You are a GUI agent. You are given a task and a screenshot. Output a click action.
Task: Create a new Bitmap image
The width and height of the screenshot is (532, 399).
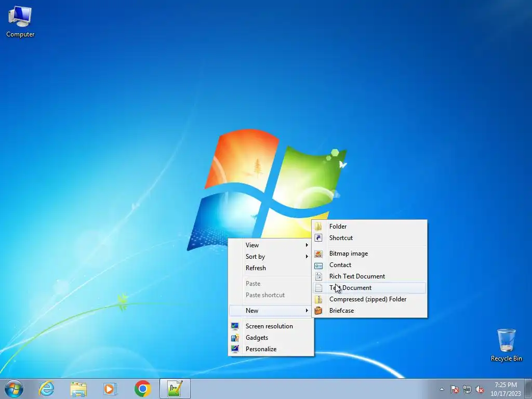(369, 254)
